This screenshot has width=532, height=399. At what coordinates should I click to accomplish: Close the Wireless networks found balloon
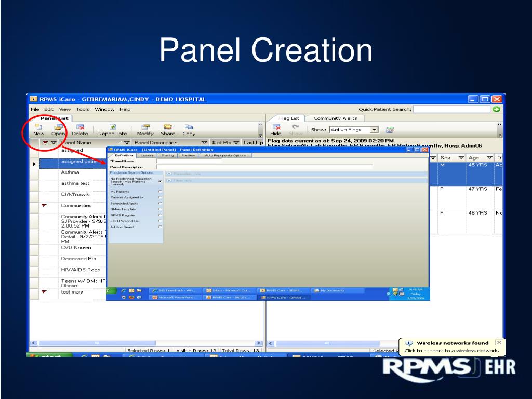499,343
